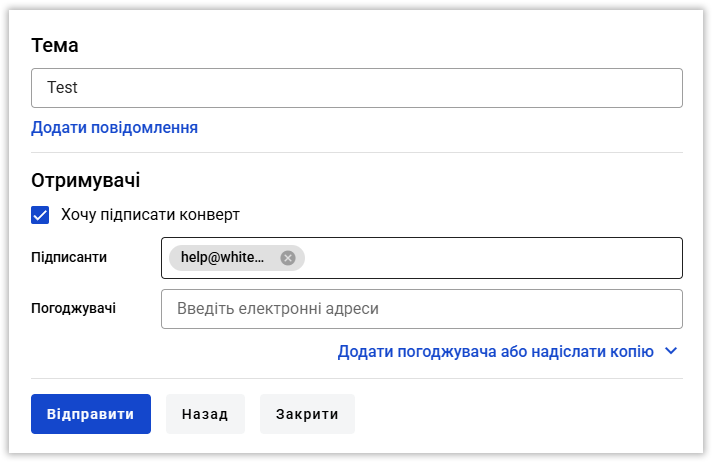Focus the Тема subject field containing Test
Image resolution: width=712 pixels, height=463 pixels.
coord(357,88)
